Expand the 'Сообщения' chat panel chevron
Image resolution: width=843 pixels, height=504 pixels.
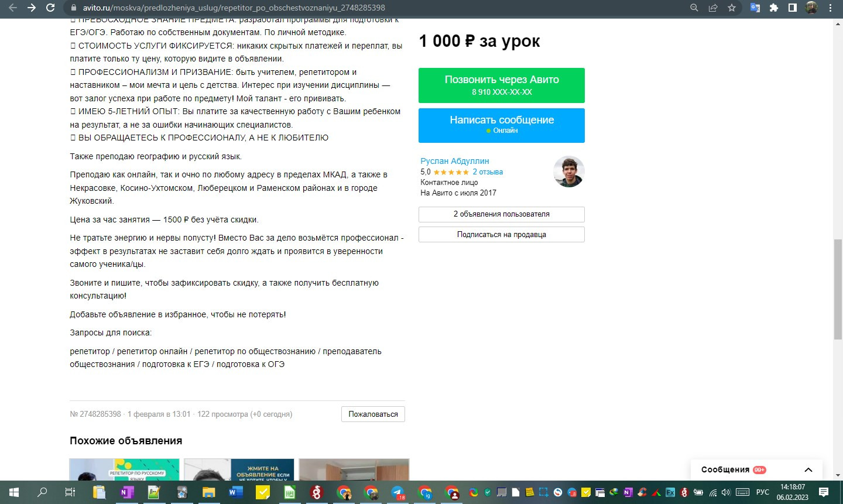pyautogui.click(x=808, y=469)
